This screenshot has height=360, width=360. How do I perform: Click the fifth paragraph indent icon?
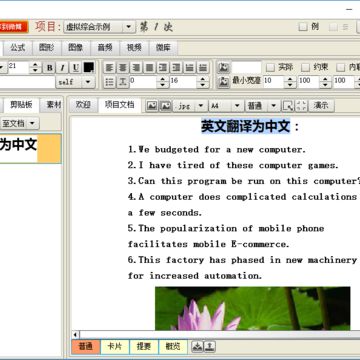click(163, 68)
